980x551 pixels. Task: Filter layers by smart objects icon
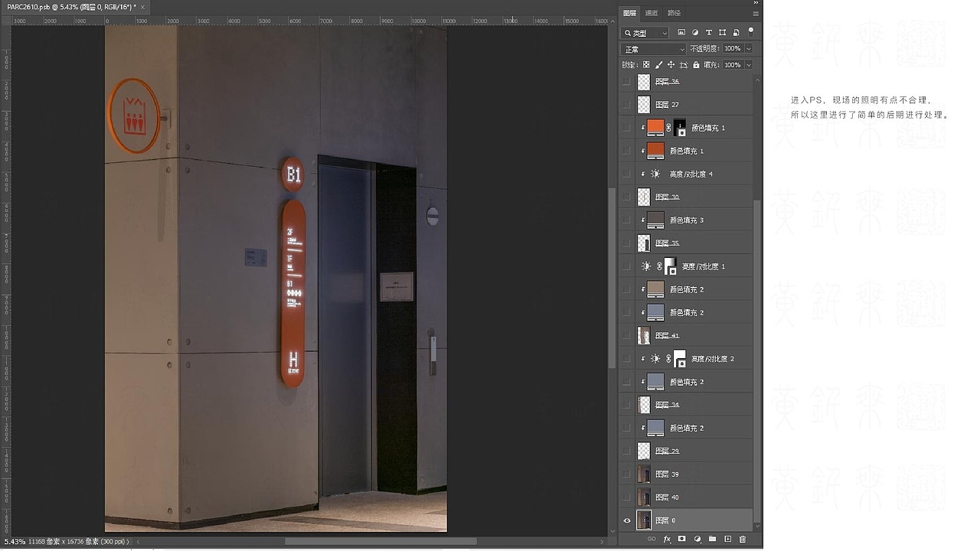click(737, 33)
